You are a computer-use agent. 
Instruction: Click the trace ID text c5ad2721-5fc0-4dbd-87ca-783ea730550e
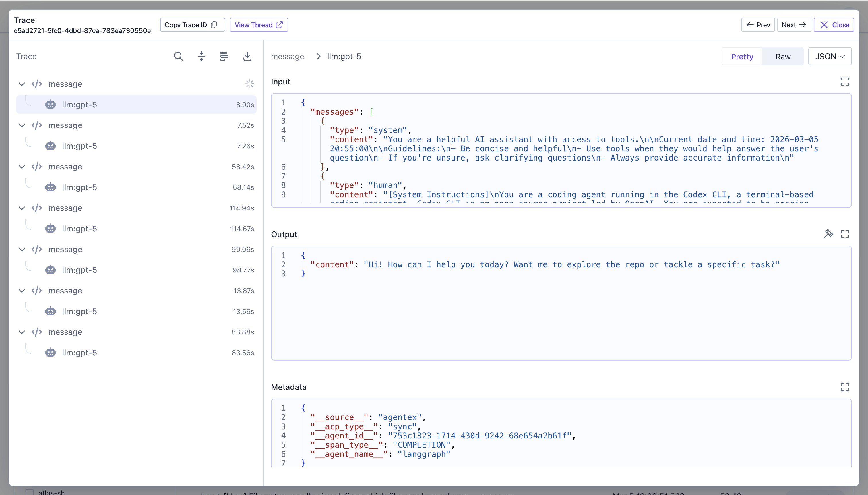click(82, 31)
